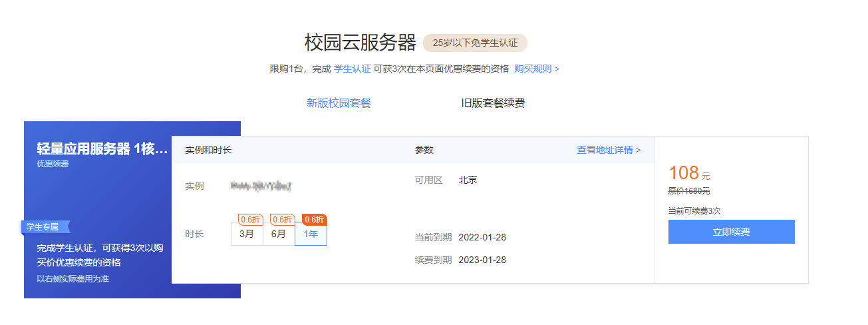Click the 轻量应用服务器 card title
The image size is (868, 325).
(x=102, y=149)
